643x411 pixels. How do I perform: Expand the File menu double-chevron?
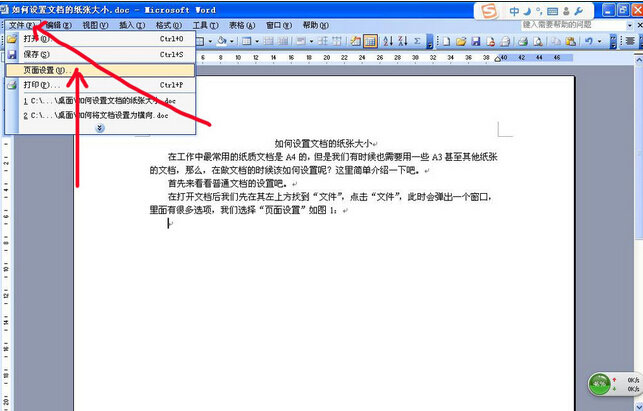point(100,128)
